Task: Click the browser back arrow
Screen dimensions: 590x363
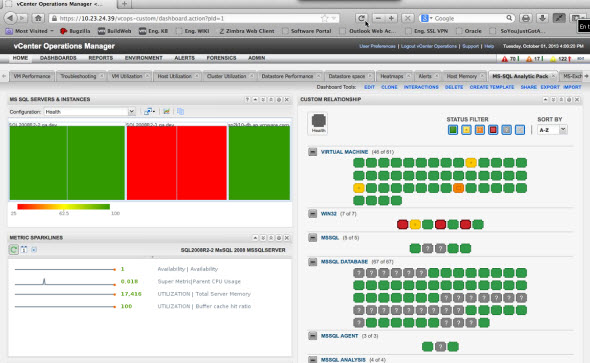Action: 11,18
